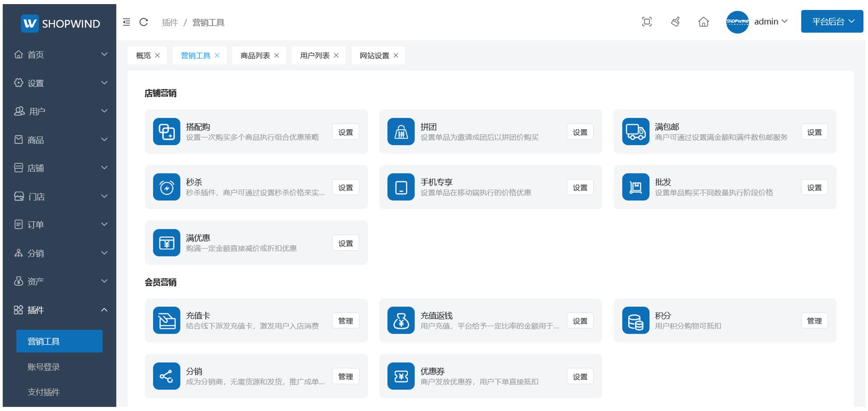Refresh the page using the reload icon

[144, 22]
